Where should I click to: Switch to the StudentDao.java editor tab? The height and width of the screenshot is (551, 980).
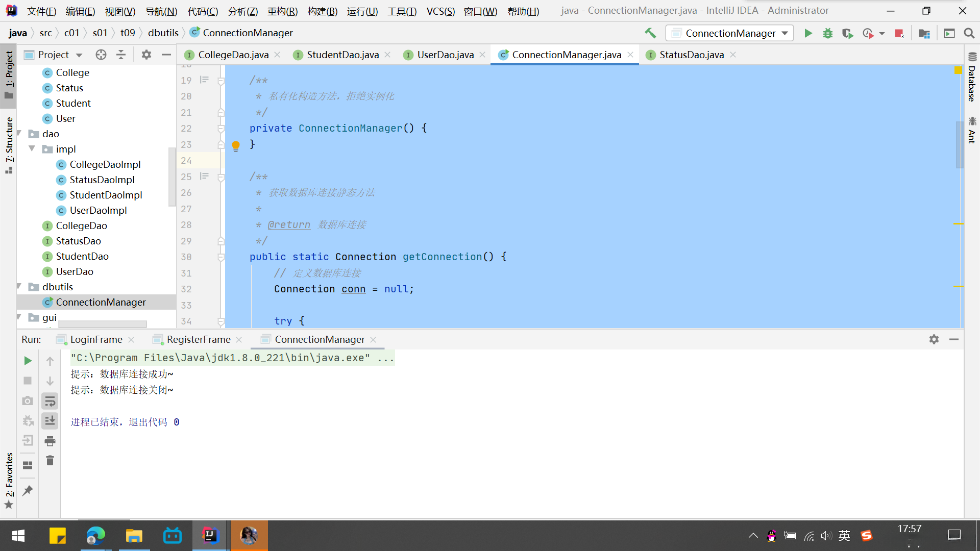(342, 55)
